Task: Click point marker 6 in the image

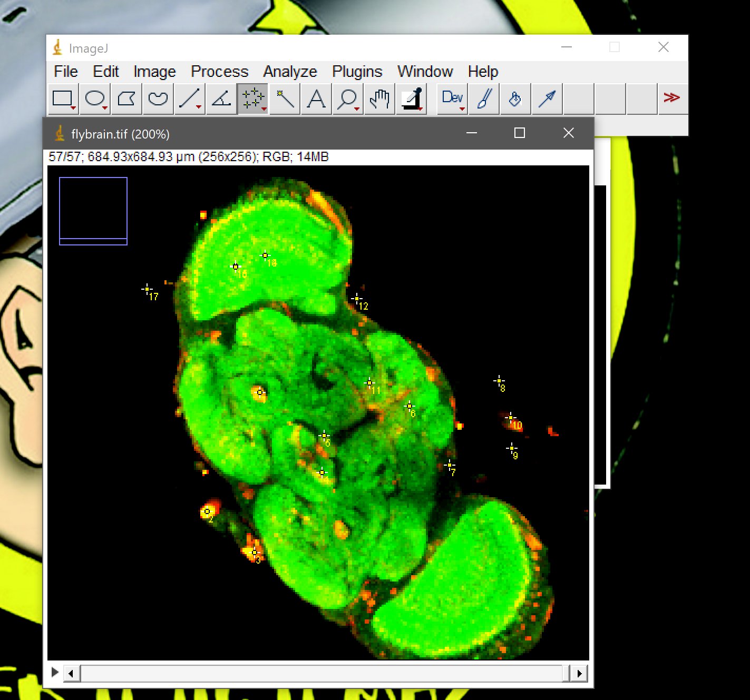Action: click(410, 406)
